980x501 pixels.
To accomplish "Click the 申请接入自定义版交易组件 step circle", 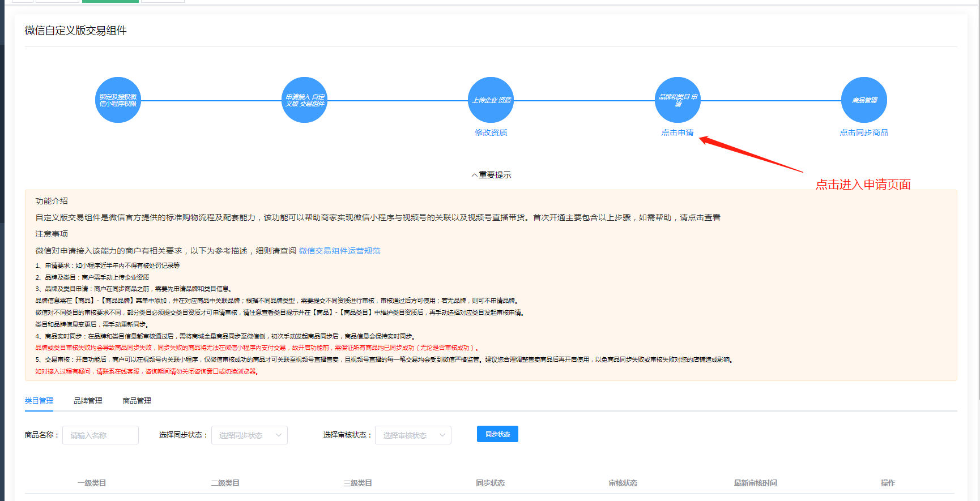I will 305,100.
